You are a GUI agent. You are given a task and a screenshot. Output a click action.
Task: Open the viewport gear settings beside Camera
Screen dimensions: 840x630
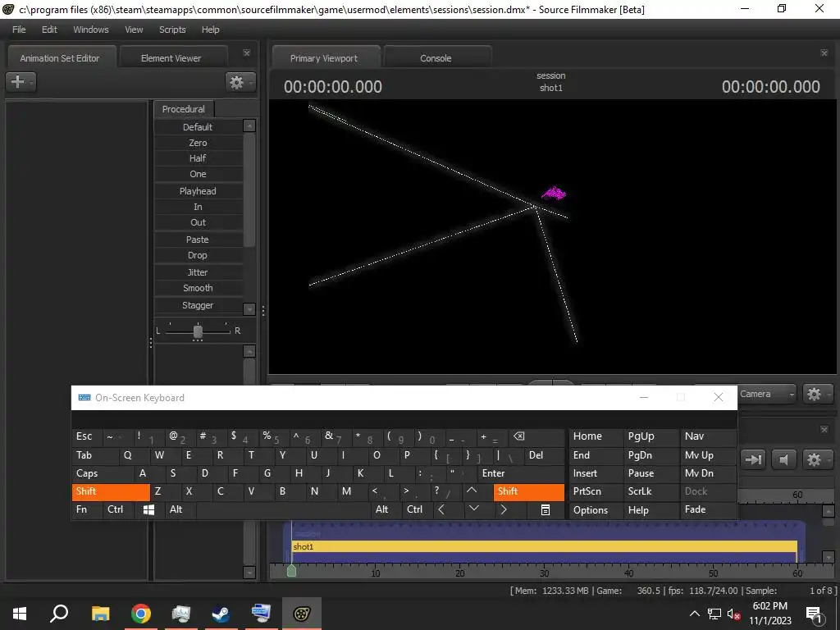(x=816, y=395)
